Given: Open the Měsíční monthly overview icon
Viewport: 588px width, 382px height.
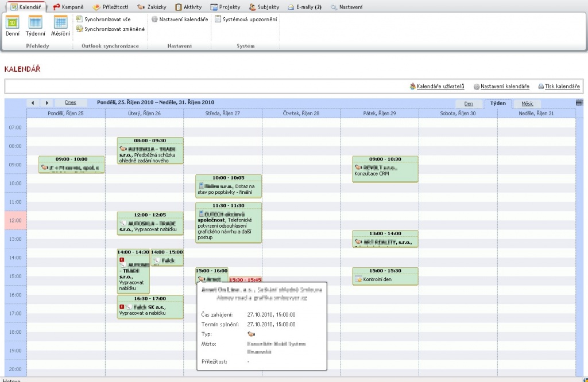Looking at the screenshot, I should (60, 25).
